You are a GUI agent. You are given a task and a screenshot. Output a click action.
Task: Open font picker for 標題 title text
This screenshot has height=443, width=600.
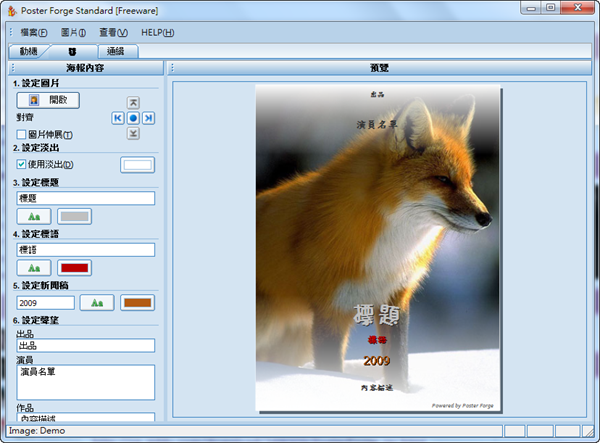pyautogui.click(x=34, y=216)
